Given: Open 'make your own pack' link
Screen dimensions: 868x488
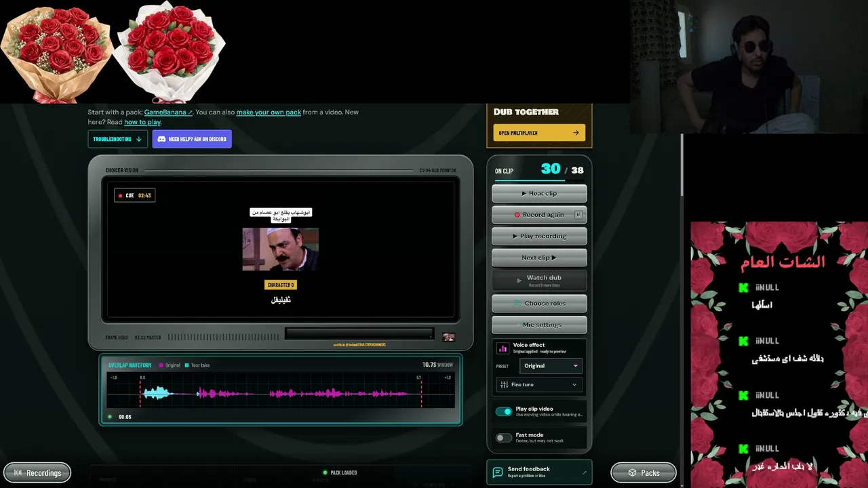Looking at the screenshot, I should [x=269, y=112].
